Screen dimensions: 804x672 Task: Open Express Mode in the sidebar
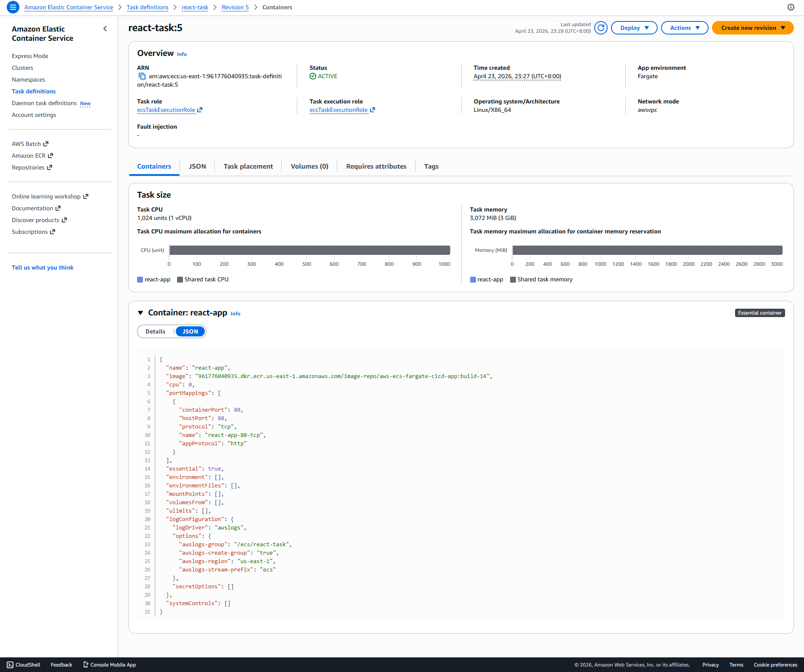coord(30,56)
